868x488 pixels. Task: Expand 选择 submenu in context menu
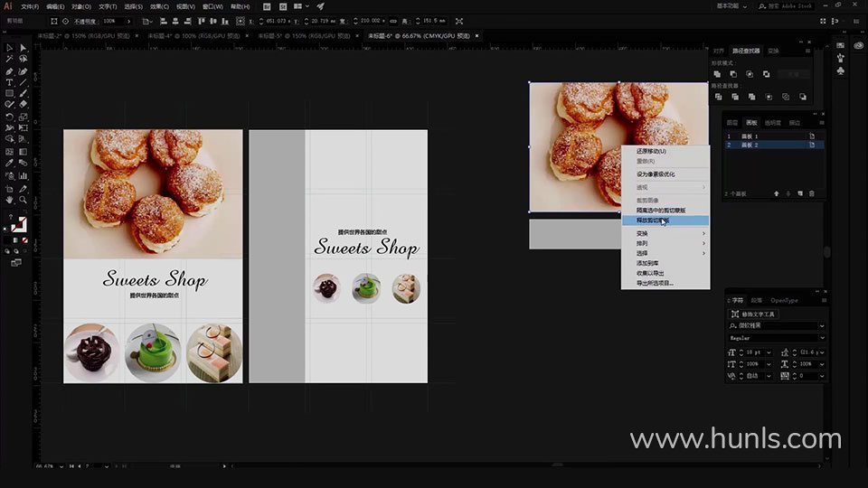point(665,253)
